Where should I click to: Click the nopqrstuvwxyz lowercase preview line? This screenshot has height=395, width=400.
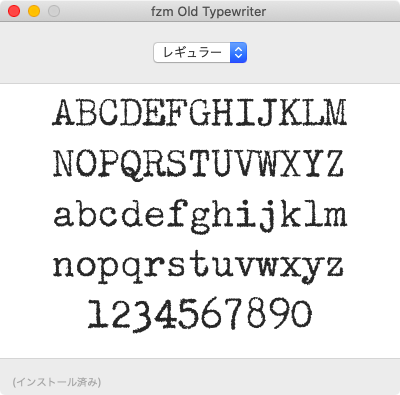(x=198, y=267)
